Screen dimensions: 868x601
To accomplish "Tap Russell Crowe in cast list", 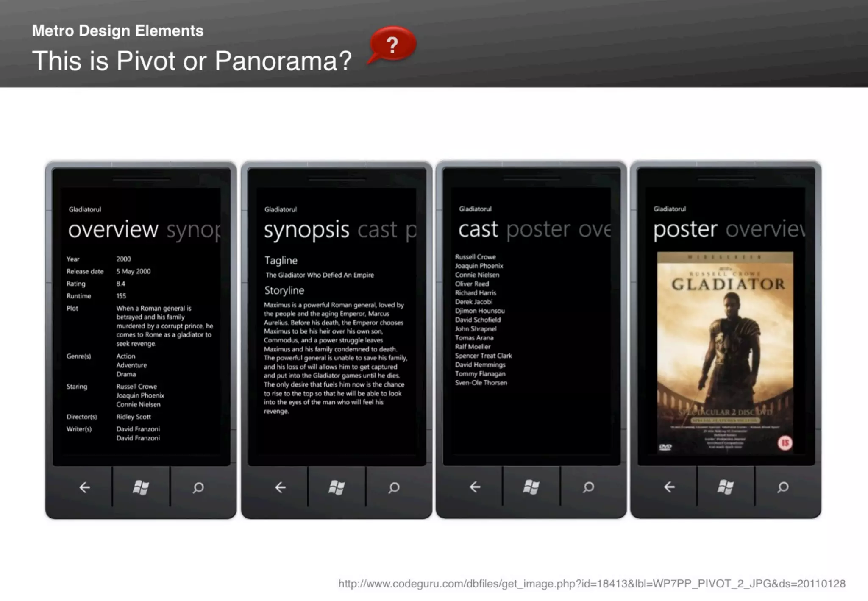I will (x=475, y=257).
